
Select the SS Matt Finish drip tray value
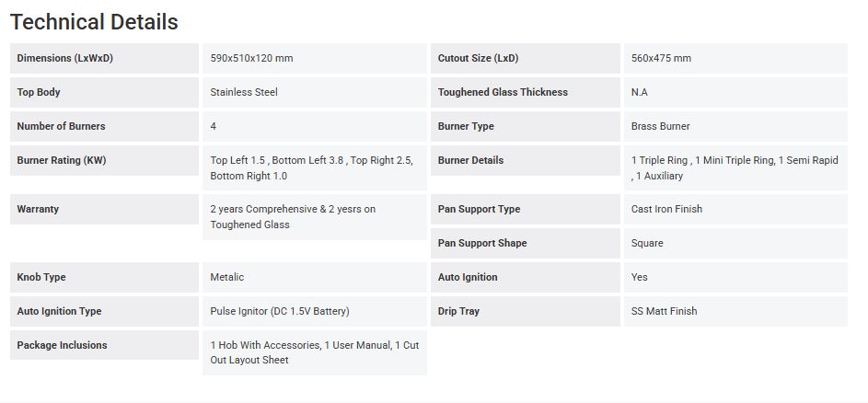point(664,312)
